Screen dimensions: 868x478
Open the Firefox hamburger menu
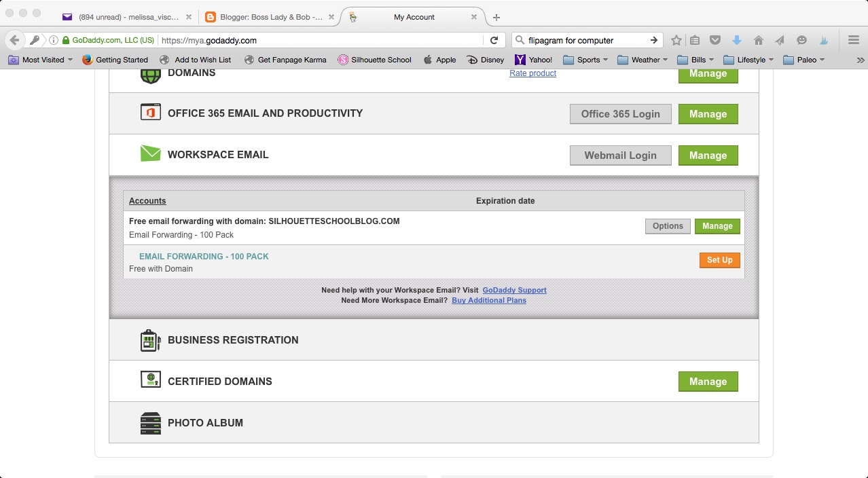pos(854,40)
